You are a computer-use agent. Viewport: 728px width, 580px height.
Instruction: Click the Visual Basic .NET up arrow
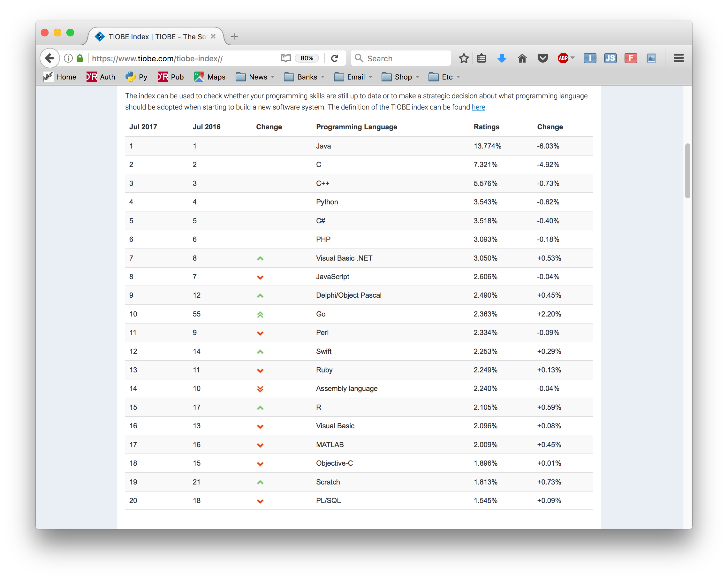click(x=260, y=258)
